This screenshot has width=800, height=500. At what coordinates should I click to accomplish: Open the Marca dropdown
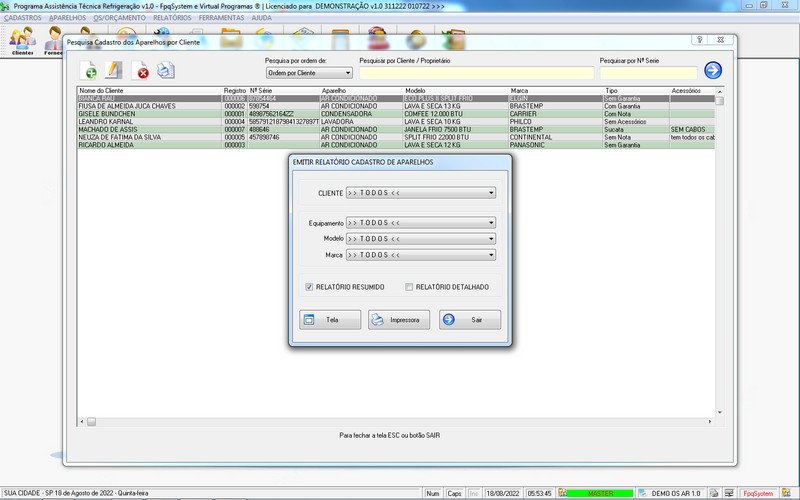click(421, 255)
